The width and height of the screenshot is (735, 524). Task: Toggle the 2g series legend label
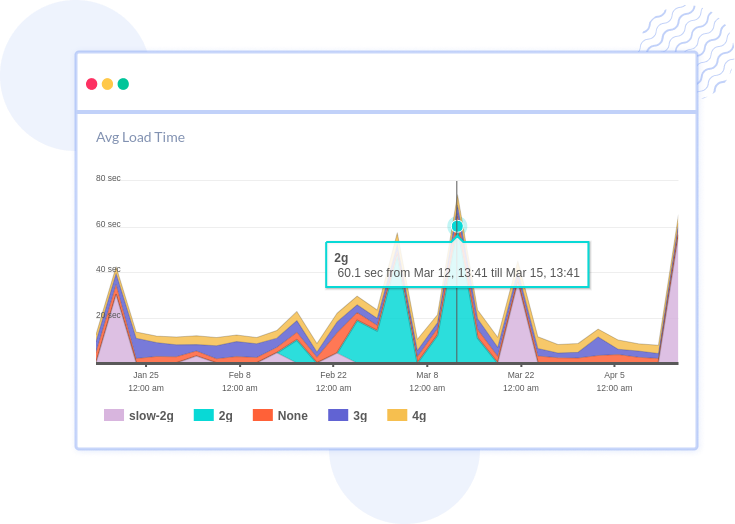click(225, 416)
